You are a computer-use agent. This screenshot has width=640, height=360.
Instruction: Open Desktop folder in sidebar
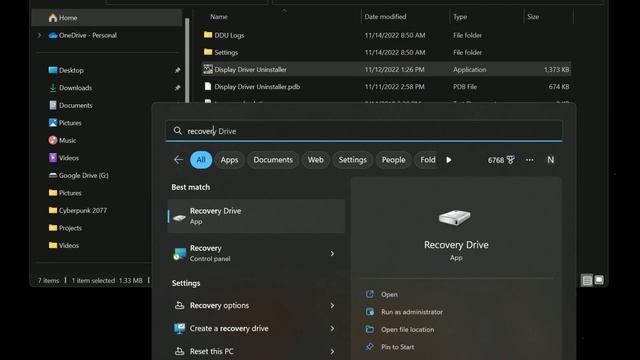(x=66, y=70)
